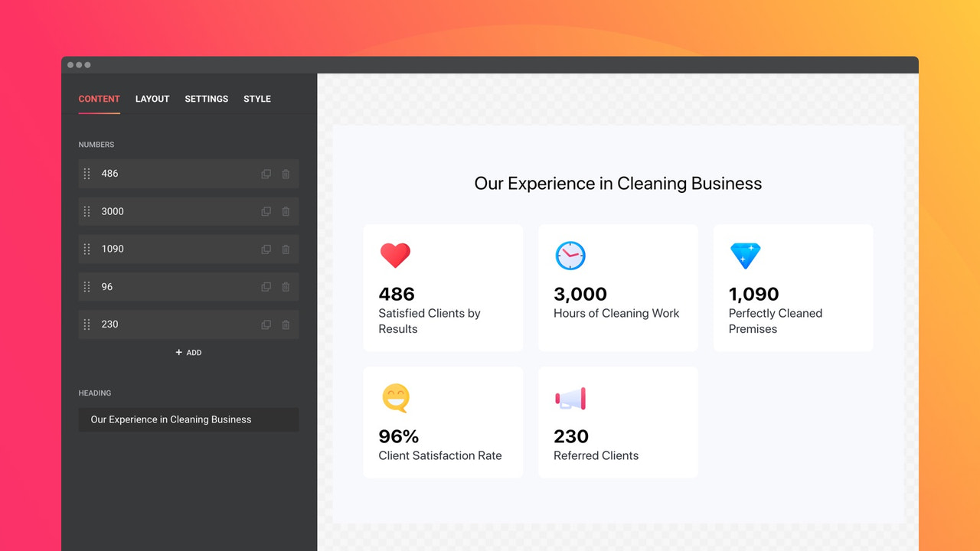Click the drag handle of item 96
980x551 pixels.
87,287
